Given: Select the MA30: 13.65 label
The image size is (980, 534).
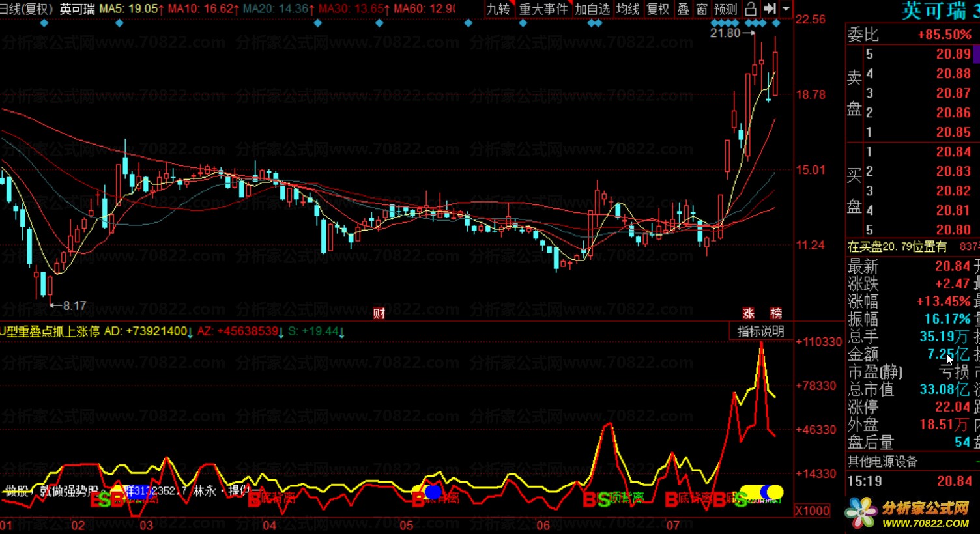Looking at the screenshot, I should click(354, 9).
